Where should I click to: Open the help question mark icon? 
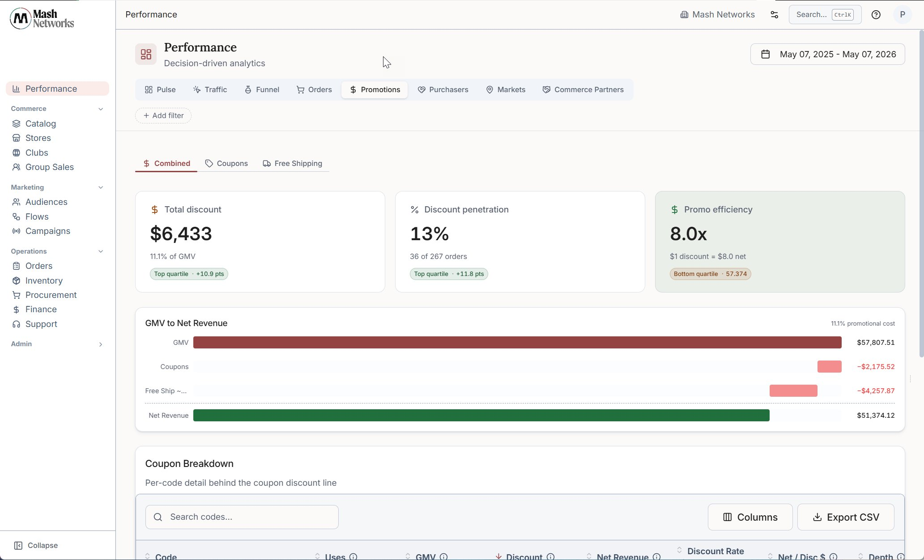(876, 15)
